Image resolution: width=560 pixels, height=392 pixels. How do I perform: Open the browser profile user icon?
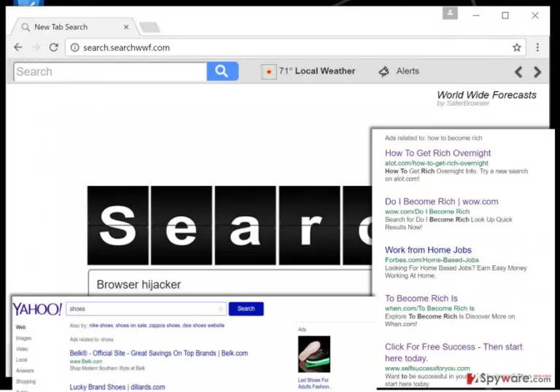450,13
